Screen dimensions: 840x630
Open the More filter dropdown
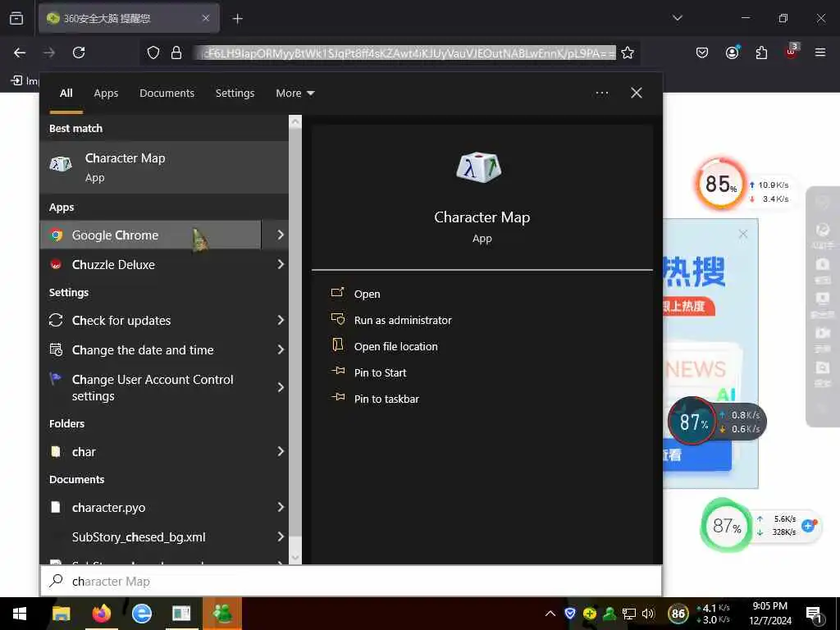294,94
